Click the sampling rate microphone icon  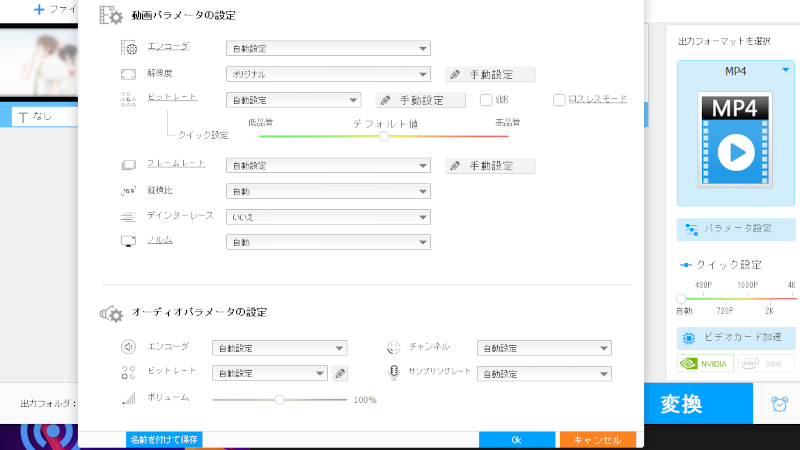[395, 373]
